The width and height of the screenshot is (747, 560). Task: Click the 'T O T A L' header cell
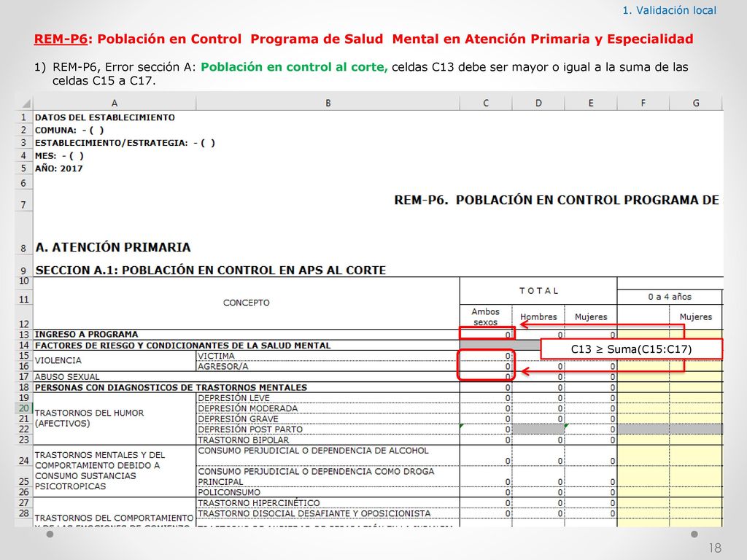click(x=538, y=290)
